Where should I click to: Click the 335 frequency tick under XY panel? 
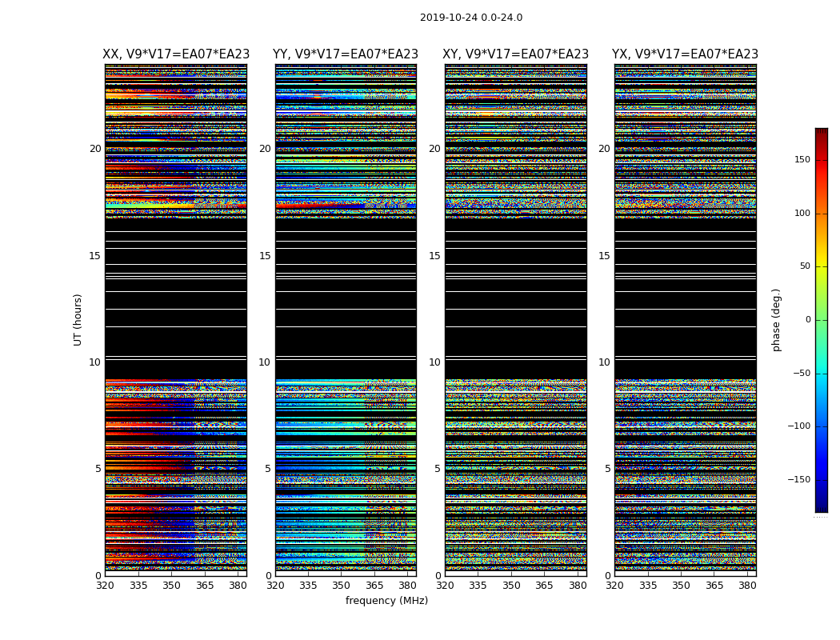[478, 586]
